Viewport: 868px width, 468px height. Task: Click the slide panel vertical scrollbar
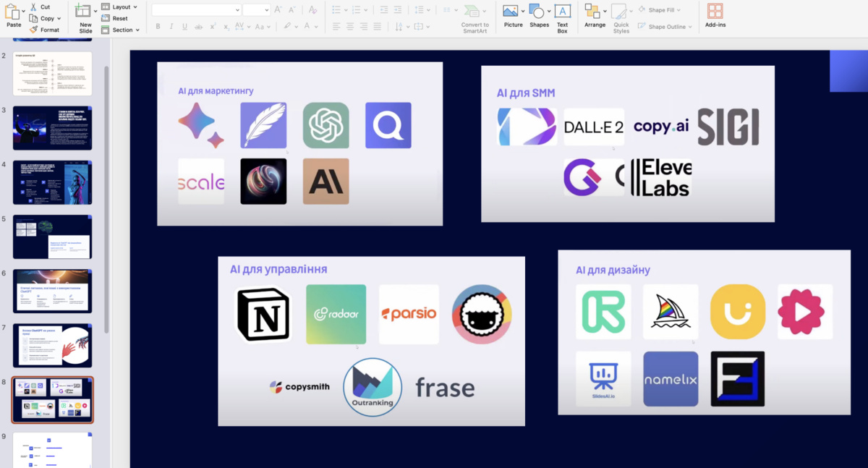(107, 199)
